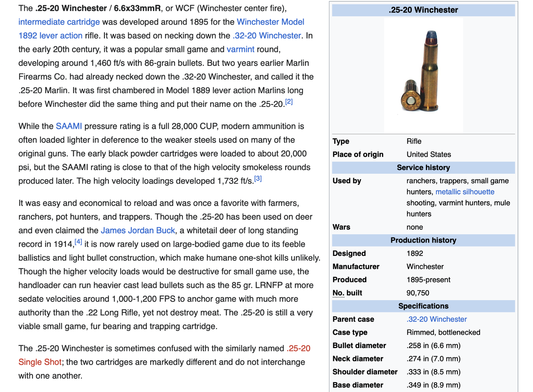View the cartridge photo in the infobox
533x392 pixels.
point(423,75)
